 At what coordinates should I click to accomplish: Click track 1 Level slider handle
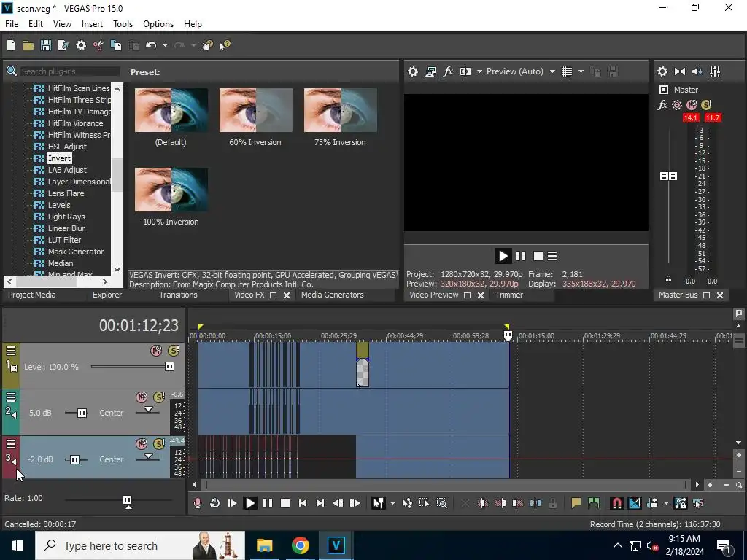169,367
